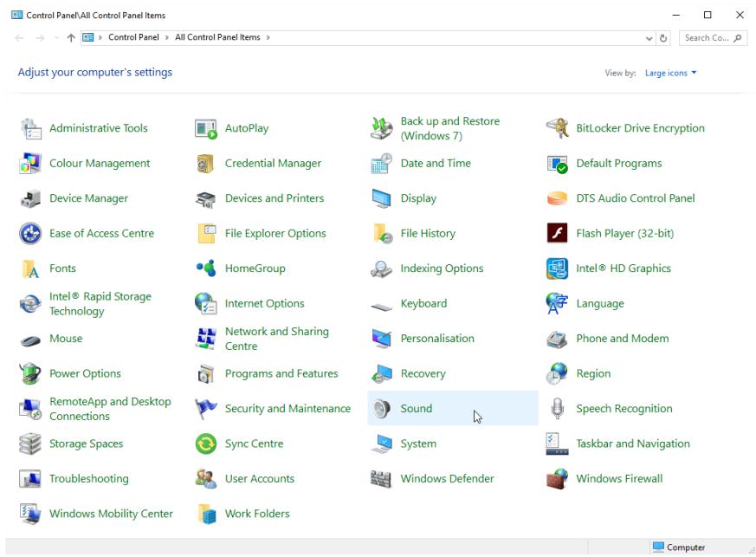756x557 pixels.
Task: Click the Language icon
Action: click(558, 304)
